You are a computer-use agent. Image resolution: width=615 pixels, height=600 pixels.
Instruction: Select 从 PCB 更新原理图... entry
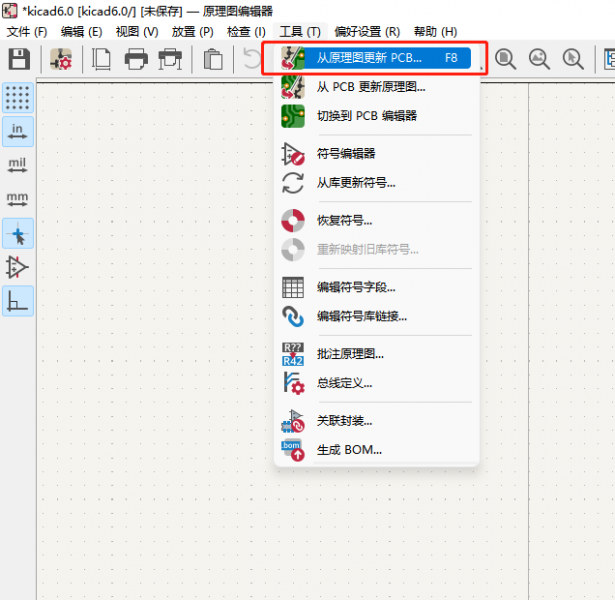pyautogui.click(x=377, y=87)
